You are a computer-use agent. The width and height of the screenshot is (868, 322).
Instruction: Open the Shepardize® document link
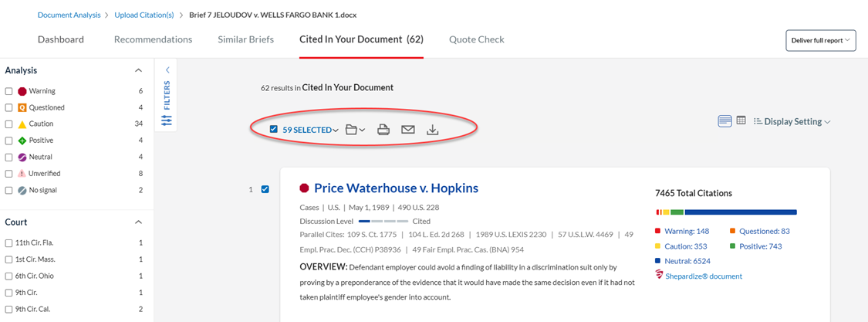704,276
